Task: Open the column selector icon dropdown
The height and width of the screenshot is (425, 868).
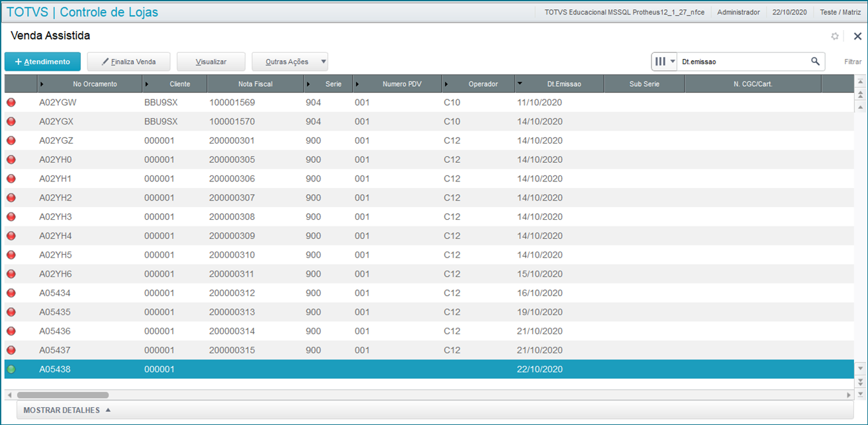Action: tap(664, 62)
